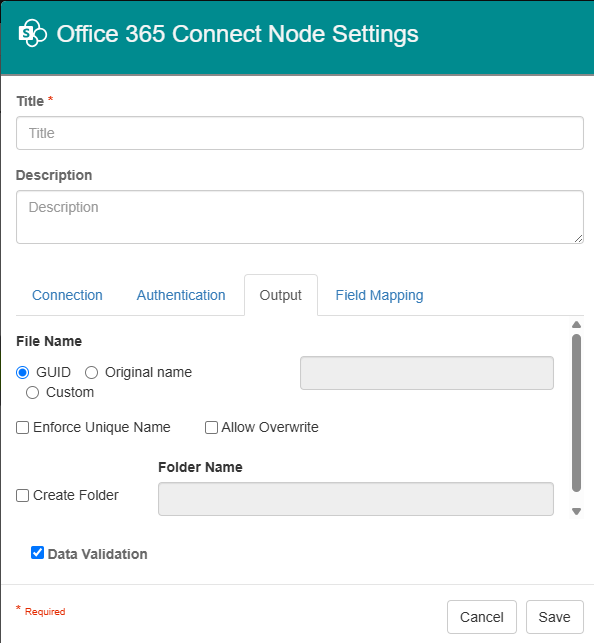
Task: Switch to the Authentication tab
Action: coord(181,295)
